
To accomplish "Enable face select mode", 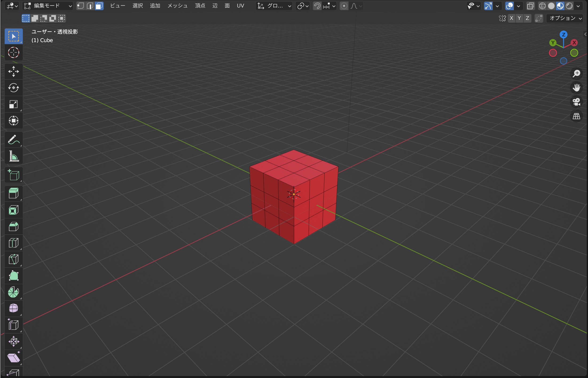I will pos(99,6).
